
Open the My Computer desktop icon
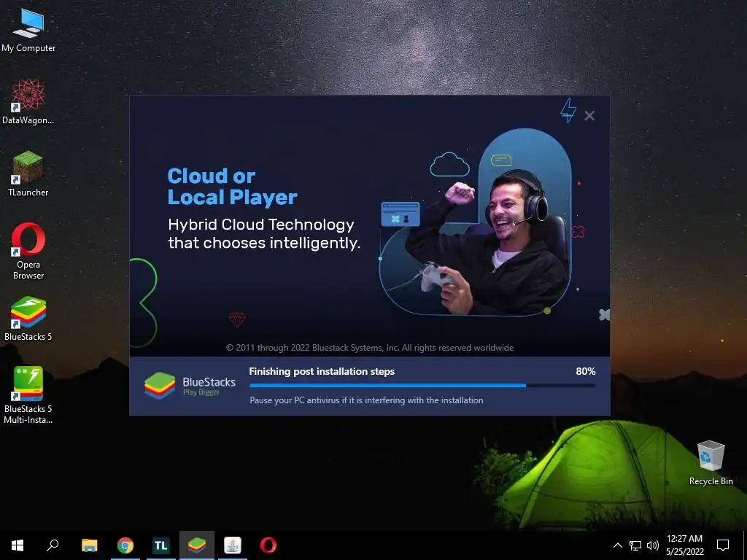(28, 29)
